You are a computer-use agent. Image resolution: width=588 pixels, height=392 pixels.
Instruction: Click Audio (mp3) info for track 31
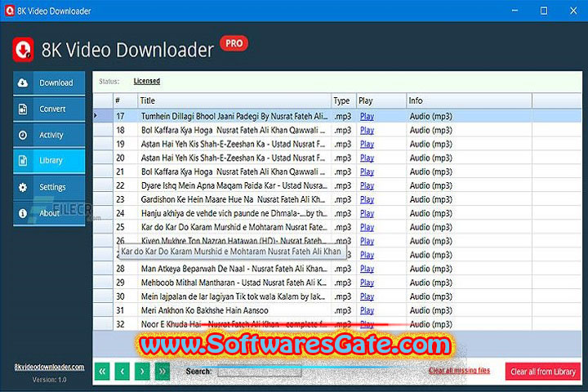pos(431,310)
